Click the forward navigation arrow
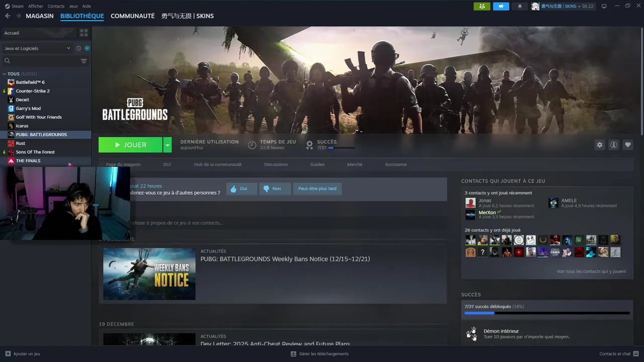This screenshot has width=644, height=362. [x=18, y=16]
